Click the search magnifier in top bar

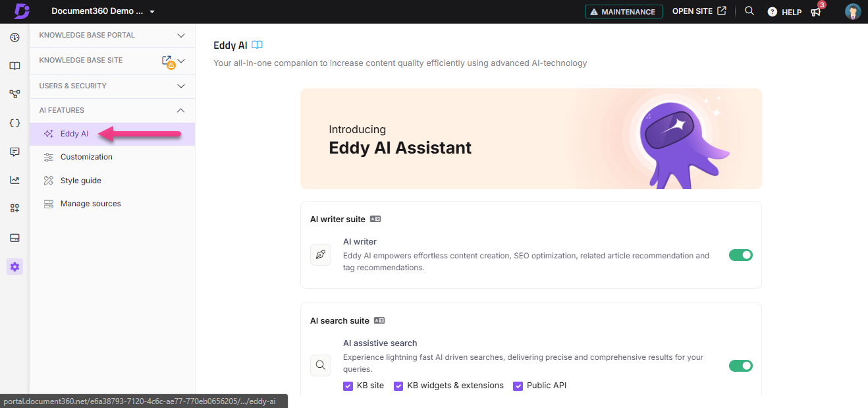(749, 11)
